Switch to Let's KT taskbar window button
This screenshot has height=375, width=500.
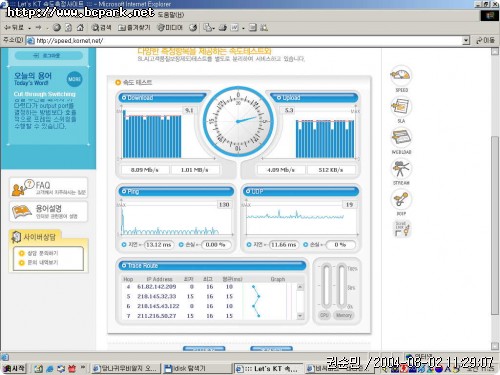[x=268, y=369]
